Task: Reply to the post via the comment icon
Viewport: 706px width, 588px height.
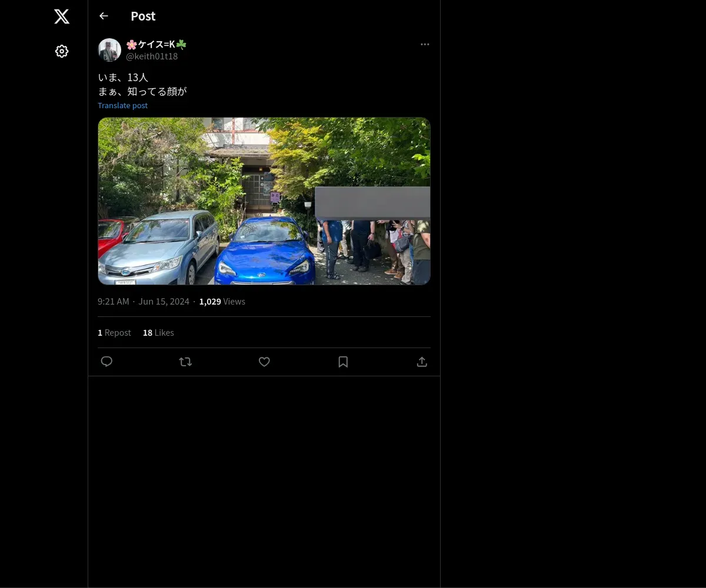Action: (x=106, y=362)
